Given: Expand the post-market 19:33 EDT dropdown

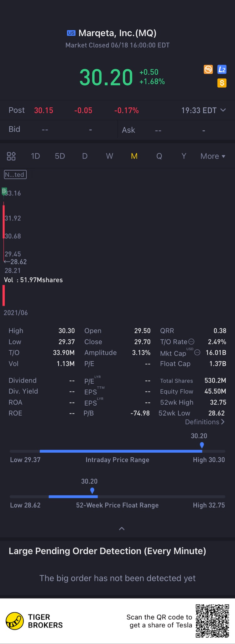Looking at the screenshot, I should click(x=203, y=110).
